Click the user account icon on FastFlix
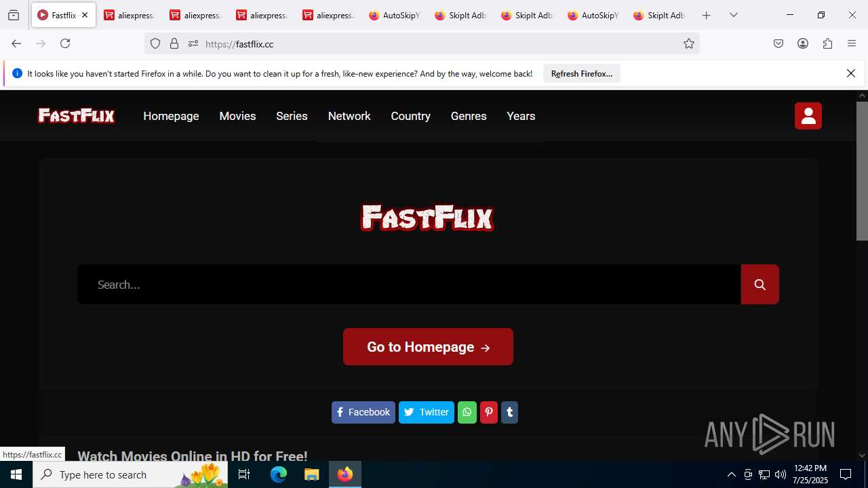Screen dimensions: 868x488 point(808,116)
